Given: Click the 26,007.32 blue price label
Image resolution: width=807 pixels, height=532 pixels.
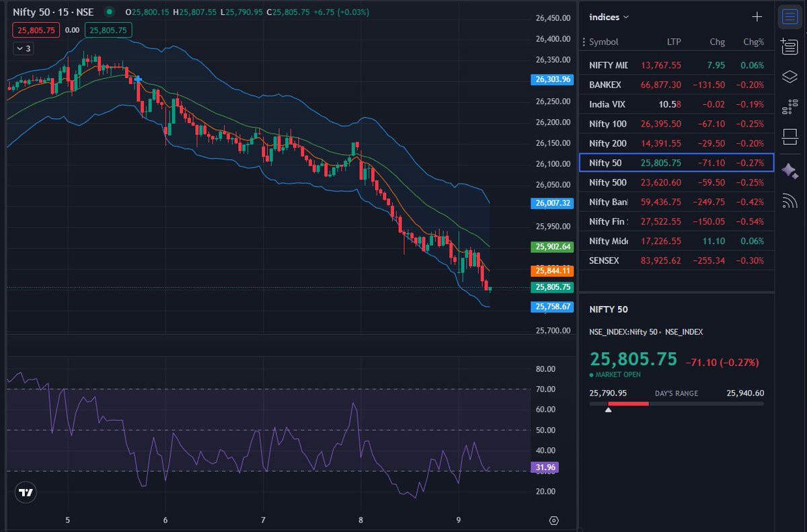Looking at the screenshot, I should pos(553,203).
